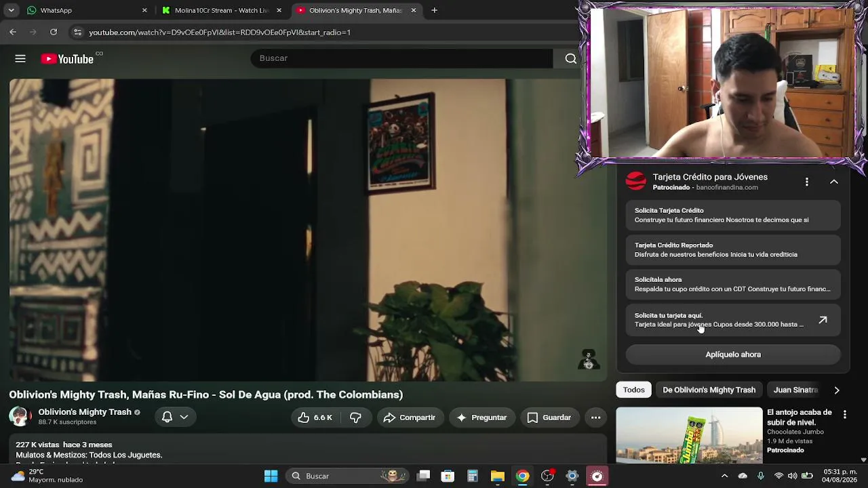
Task: Click the Windows taskbar Buscar search box
Action: point(347,476)
